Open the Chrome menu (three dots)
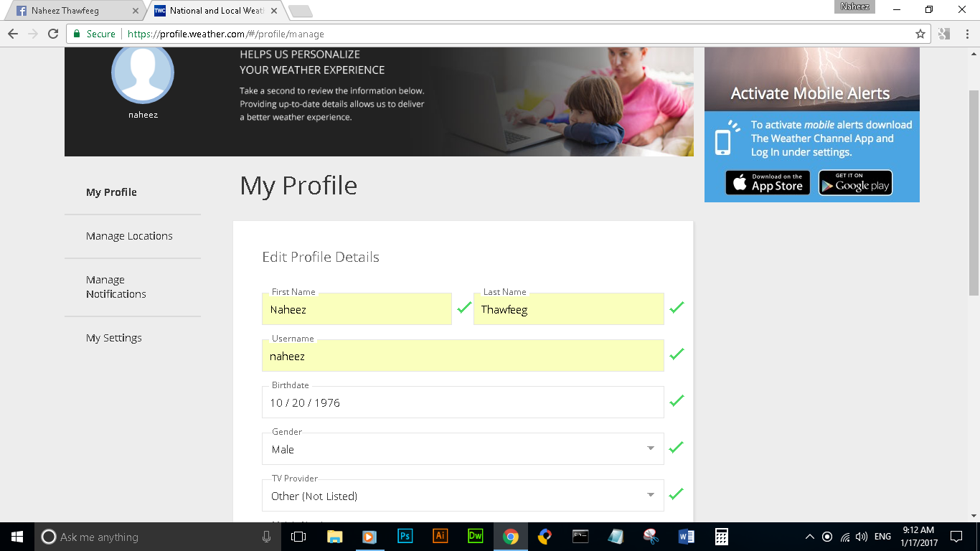The height and width of the screenshot is (551, 980). point(968,34)
